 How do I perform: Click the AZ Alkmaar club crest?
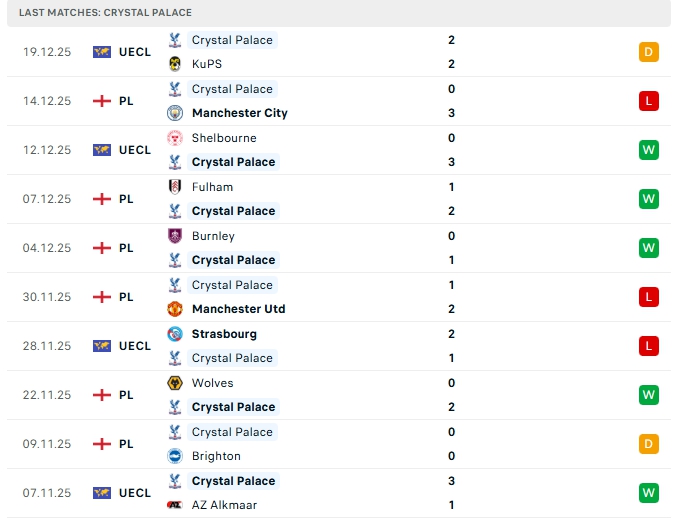[175, 505]
